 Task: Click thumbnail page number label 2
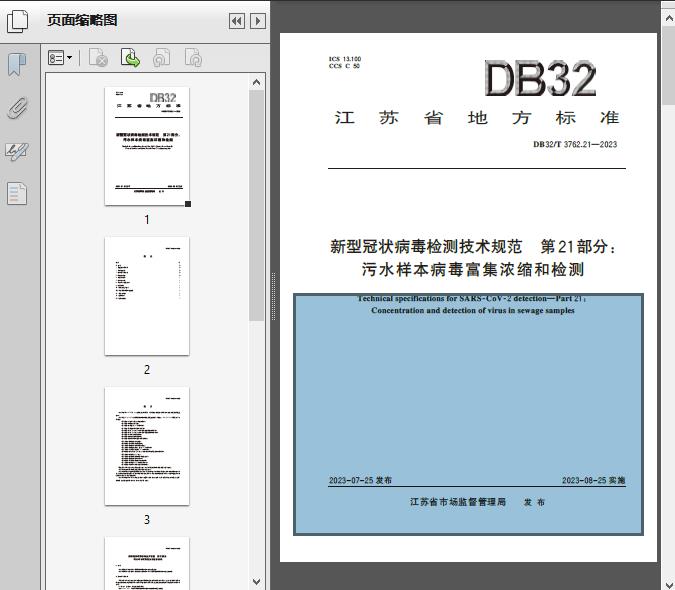(147, 369)
